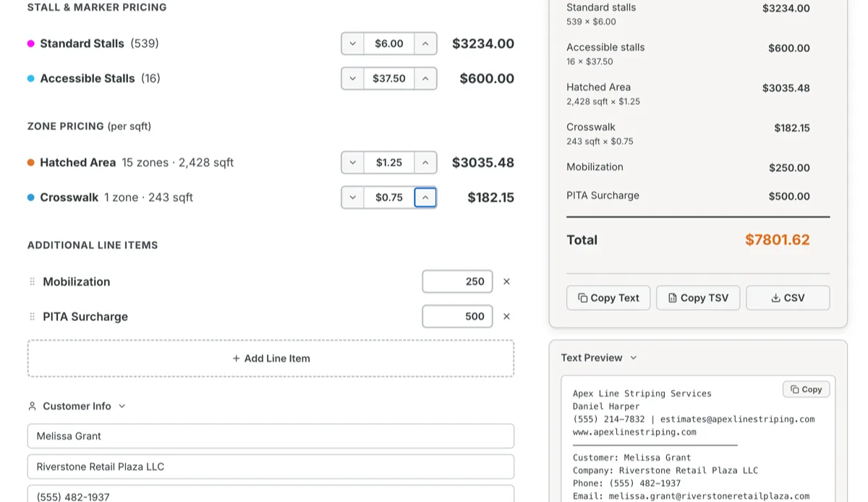Increase the Hatched Area per-sqft rate
This screenshot has height=502, width=868.
pyautogui.click(x=425, y=162)
